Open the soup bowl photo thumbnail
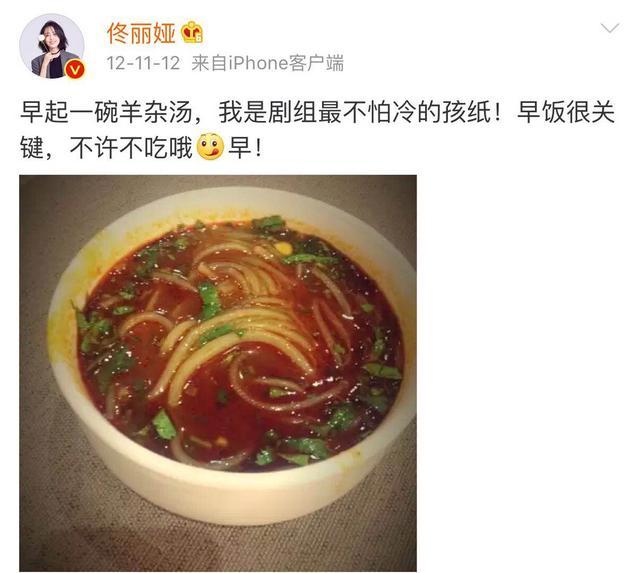Image resolution: width=640 pixels, height=573 pixels. coord(218,373)
